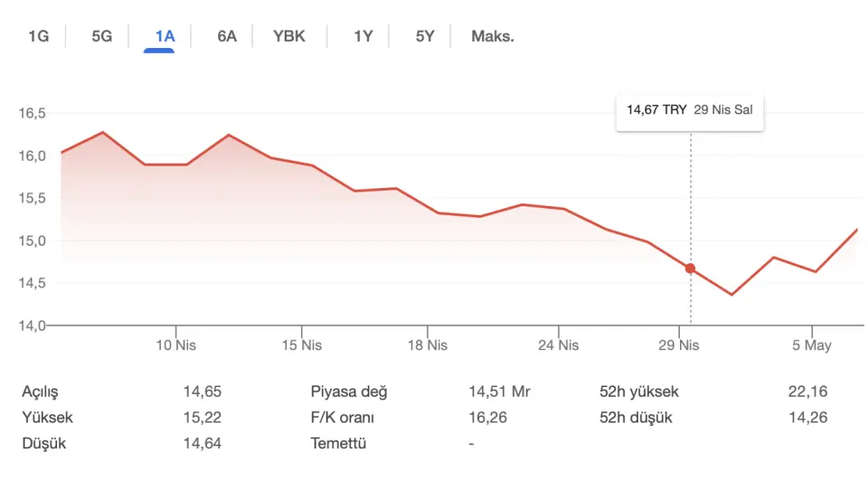Click the 10 Nis axis label
Screen dimensions: 868x481
[x=176, y=345]
